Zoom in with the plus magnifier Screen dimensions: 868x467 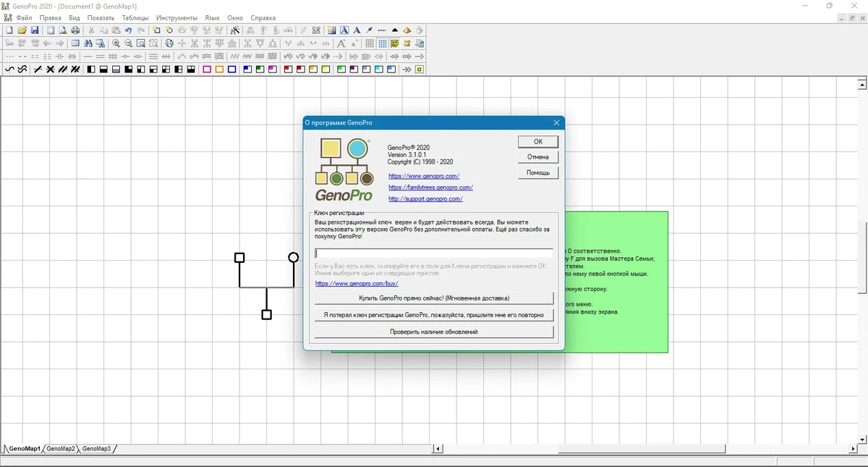click(x=116, y=43)
